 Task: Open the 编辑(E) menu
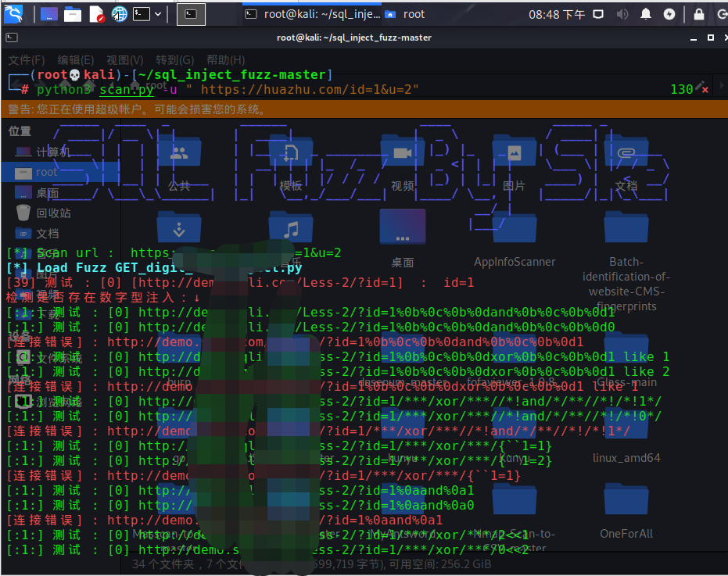point(76,60)
